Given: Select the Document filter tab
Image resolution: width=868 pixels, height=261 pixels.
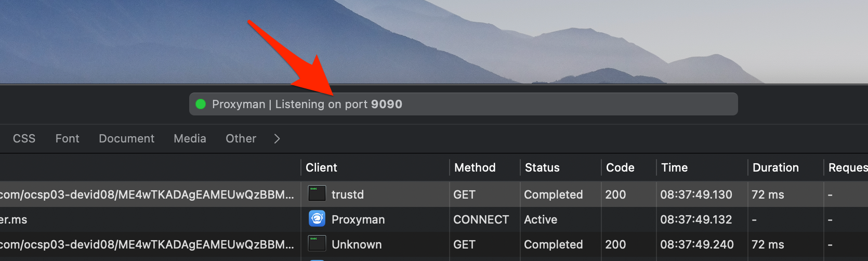Looking at the screenshot, I should tap(126, 139).
